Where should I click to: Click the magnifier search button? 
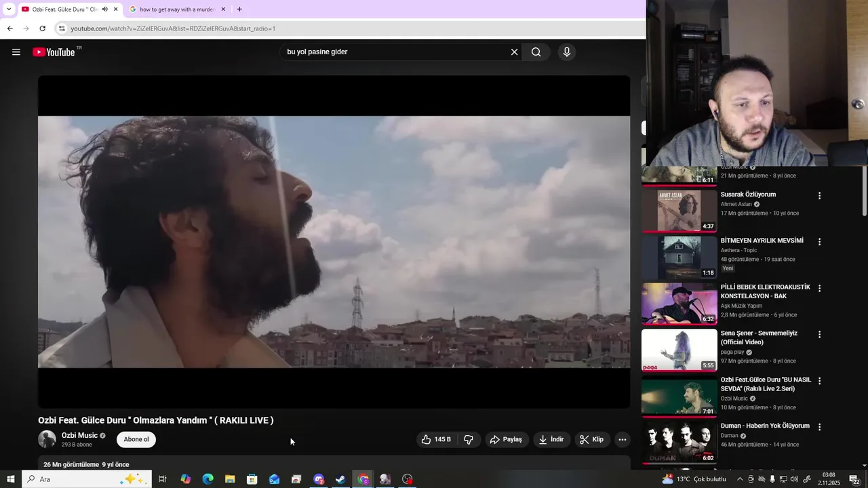pyautogui.click(x=536, y=52)
